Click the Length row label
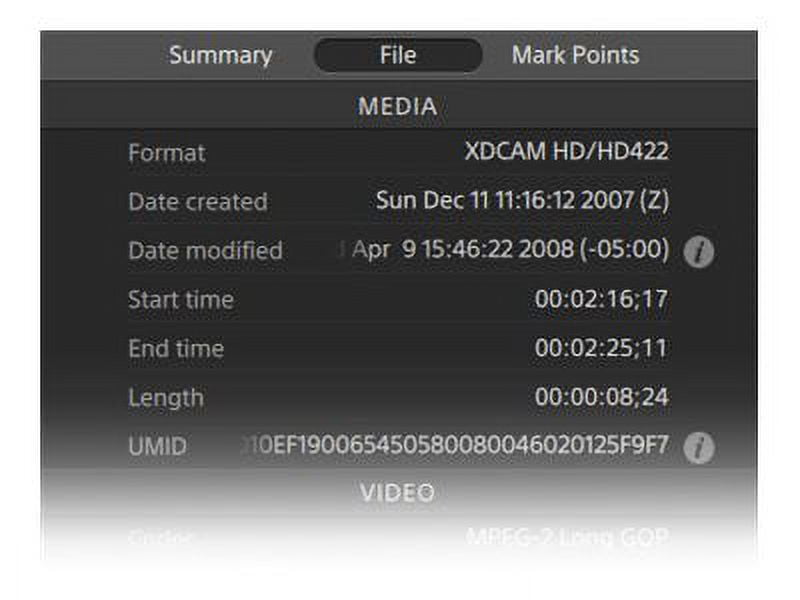Screen dimensions: 800x600 pyautogui.click(x=166, y=398)
